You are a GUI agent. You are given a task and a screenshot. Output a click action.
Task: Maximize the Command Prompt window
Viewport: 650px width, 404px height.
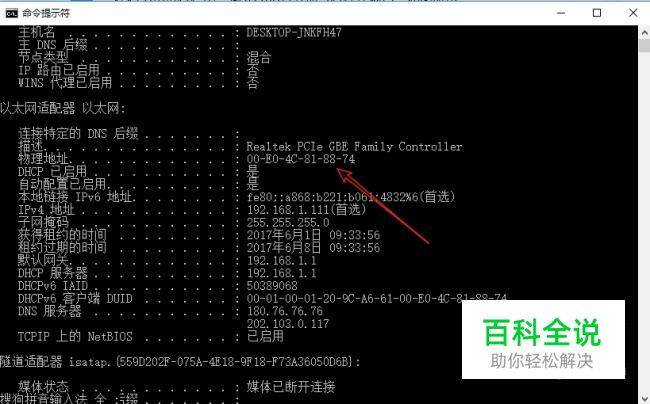[x=597, y=13]
